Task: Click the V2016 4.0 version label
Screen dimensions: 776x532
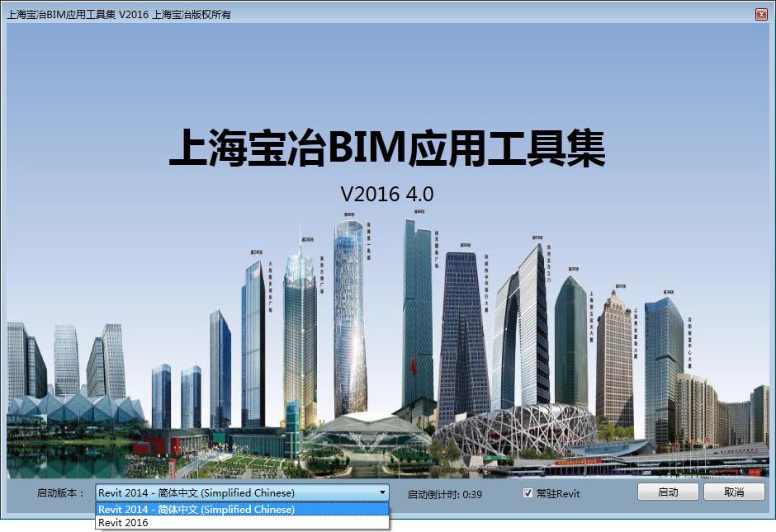Action: [386, 195]
